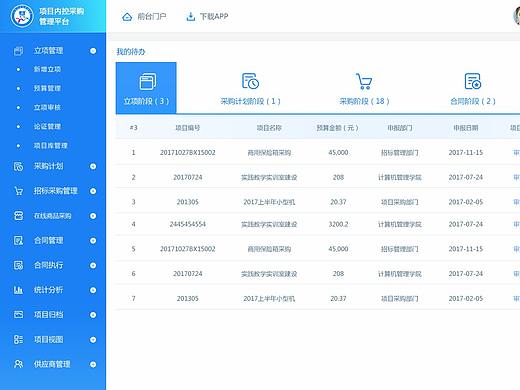The image size is (520, 390).
Task: Click the date 2017-02-05 in row 3
Action: pos(466,202)
